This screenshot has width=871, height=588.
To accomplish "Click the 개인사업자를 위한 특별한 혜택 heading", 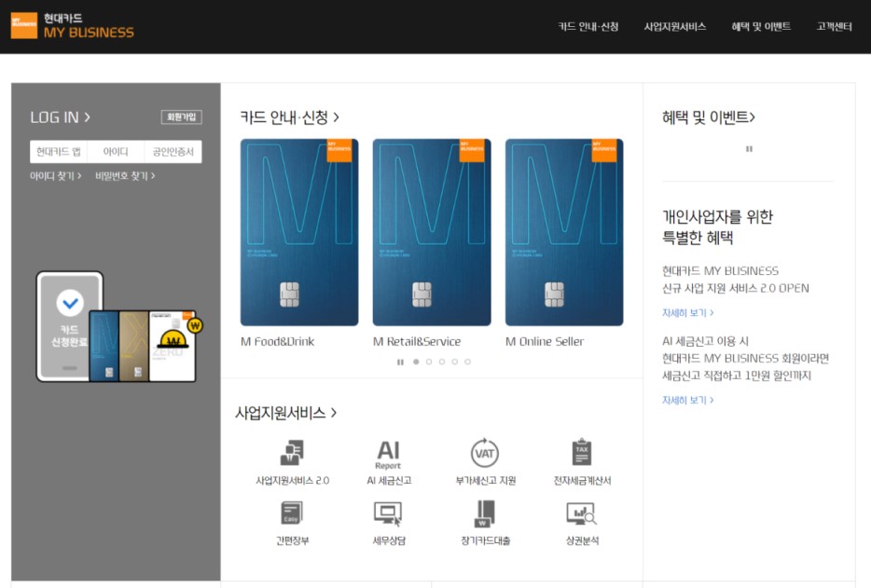I will [x=717, y=227].
